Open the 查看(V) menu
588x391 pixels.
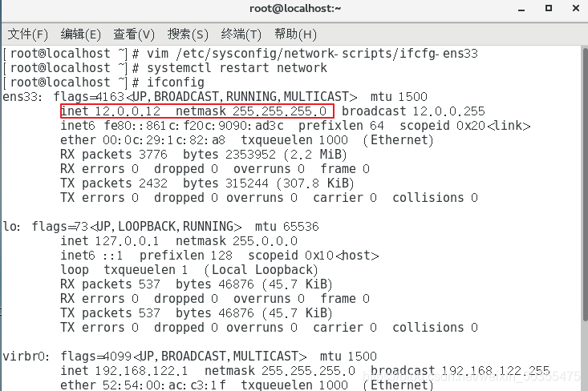click(134, 34)
